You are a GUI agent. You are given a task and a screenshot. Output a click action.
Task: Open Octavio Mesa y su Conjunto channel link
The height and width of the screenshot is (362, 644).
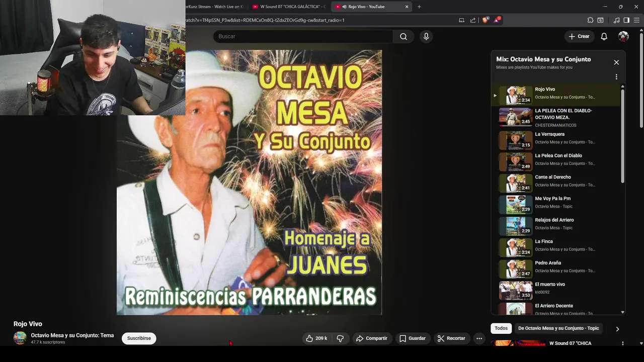pyautogui.click(x=72, y=335)
